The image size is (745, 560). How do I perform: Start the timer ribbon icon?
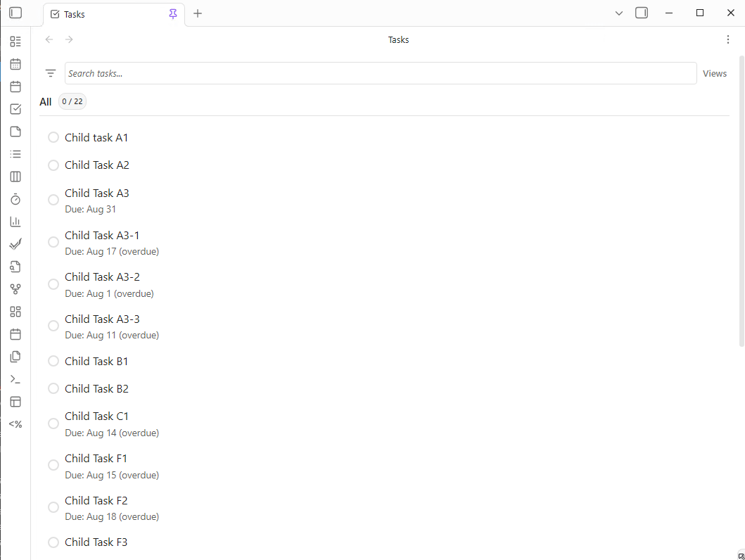[15, 199]
